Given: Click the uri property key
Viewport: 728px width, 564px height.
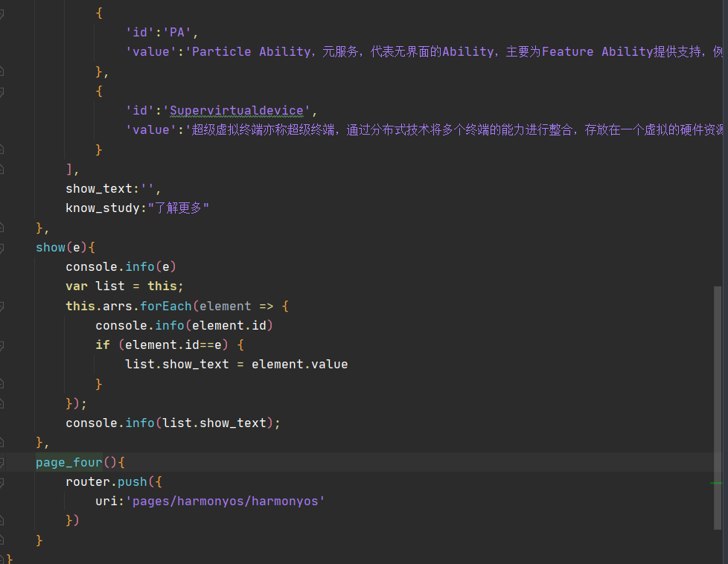Looking at the screenshot, I should [x=106, y=501].
